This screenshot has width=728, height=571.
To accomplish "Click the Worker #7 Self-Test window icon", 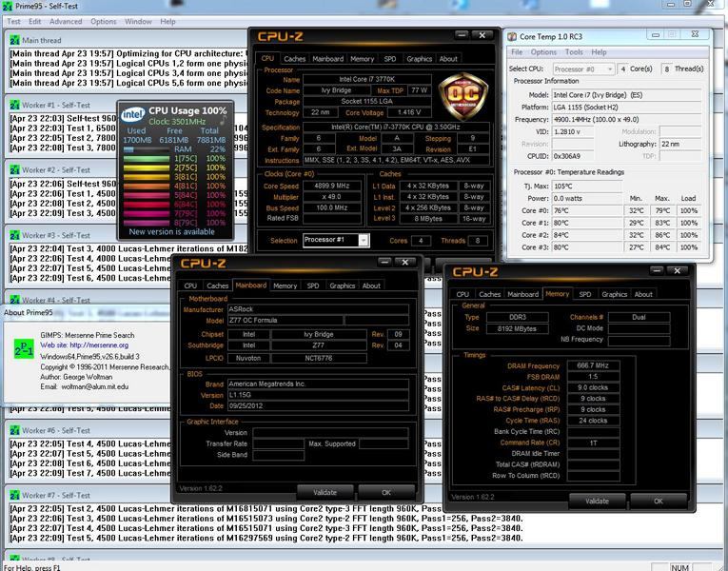I will pos(14,495).
